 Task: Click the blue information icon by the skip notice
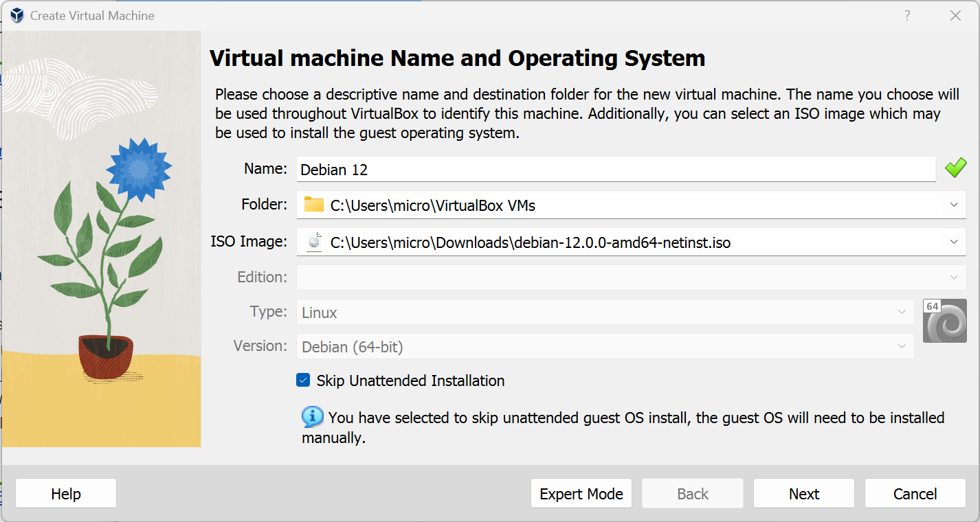pyautogui.click(x=313, y=416)
